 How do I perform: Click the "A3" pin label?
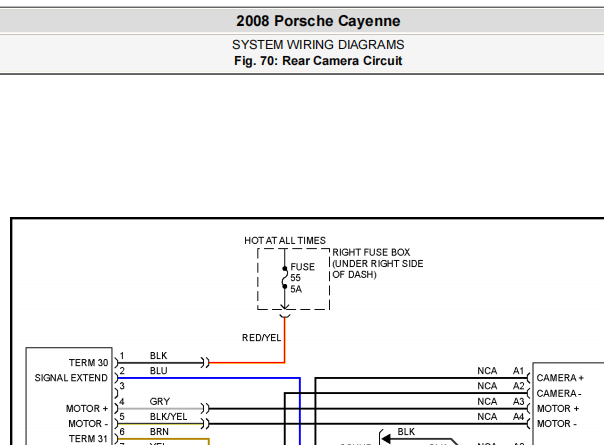(518, 401)
